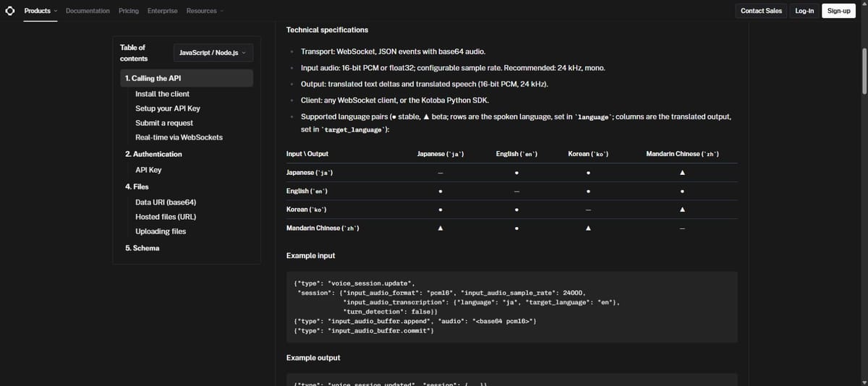Screen dimensions: 868x386
Task: Click the site logo icon
Action: pyautogui.click(x=10, y=11)
